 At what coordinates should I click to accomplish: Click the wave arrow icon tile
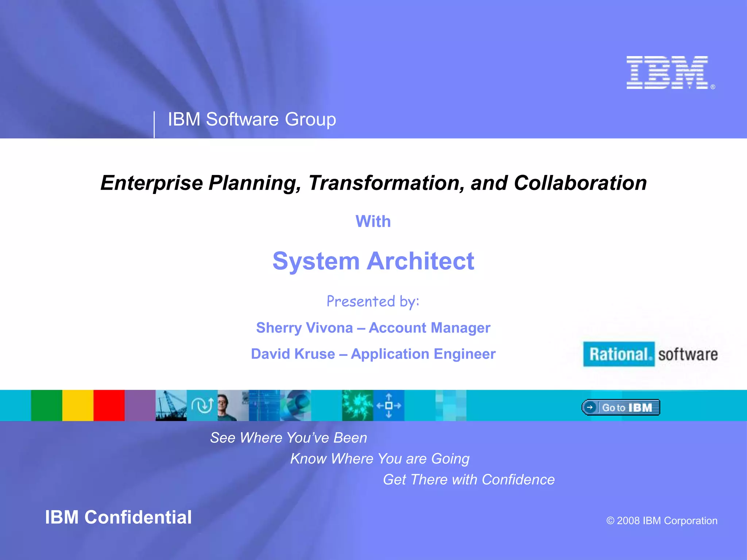point(202,405)
